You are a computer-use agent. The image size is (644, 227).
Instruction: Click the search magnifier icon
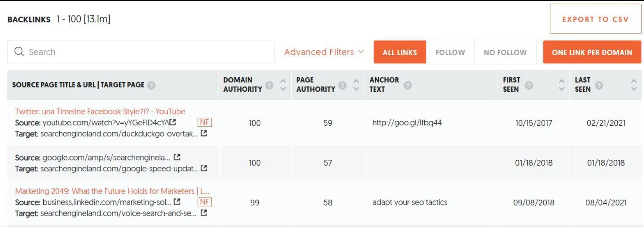pos(20,52)
